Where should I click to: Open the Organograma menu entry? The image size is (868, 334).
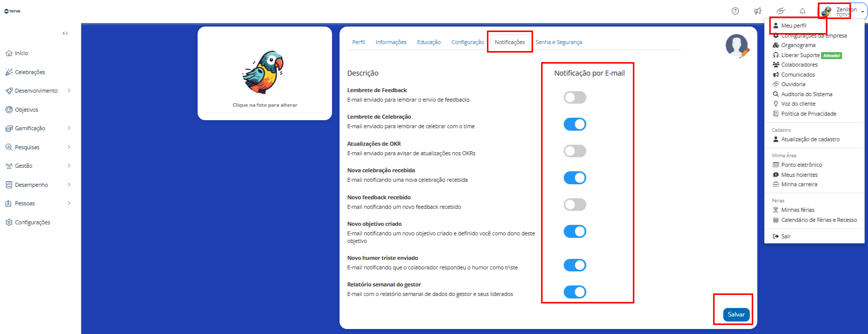(x=794, y=45)
